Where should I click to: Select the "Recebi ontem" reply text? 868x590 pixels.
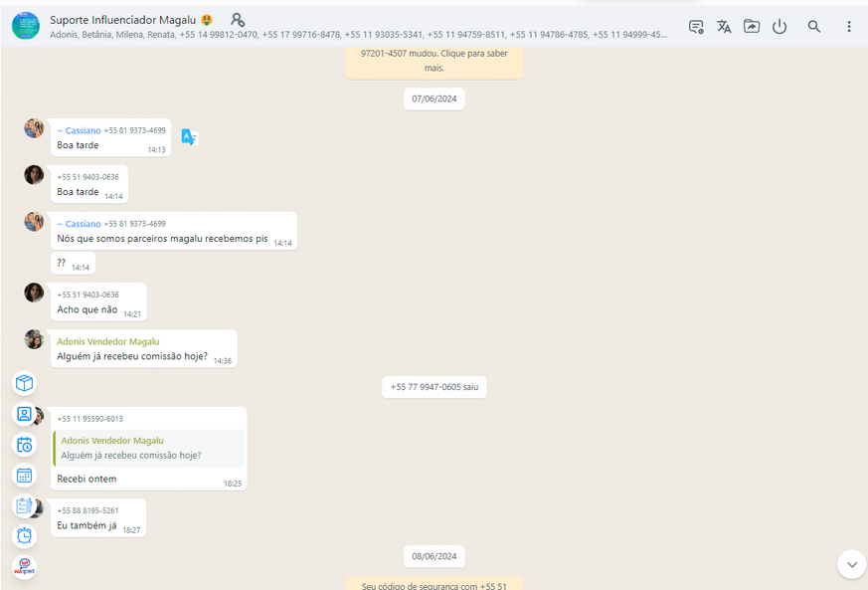point(87,479)
